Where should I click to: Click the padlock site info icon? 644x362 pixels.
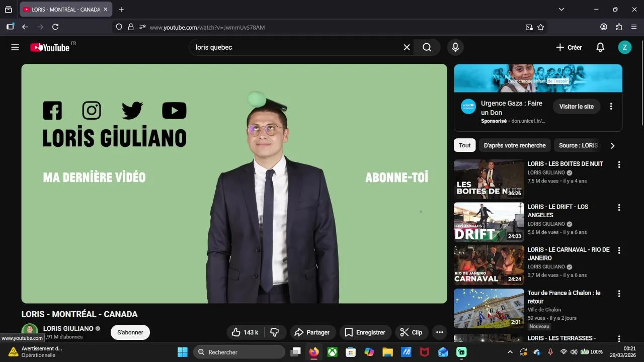[131, 27]
